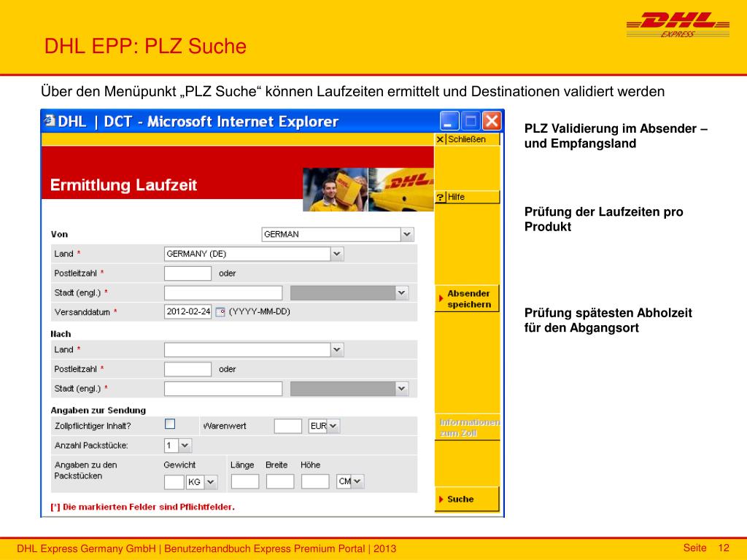Open the Versanddatum calendar picker icon
The width and height of the screenshot is (747, 560).
click(x=220, y=312)
